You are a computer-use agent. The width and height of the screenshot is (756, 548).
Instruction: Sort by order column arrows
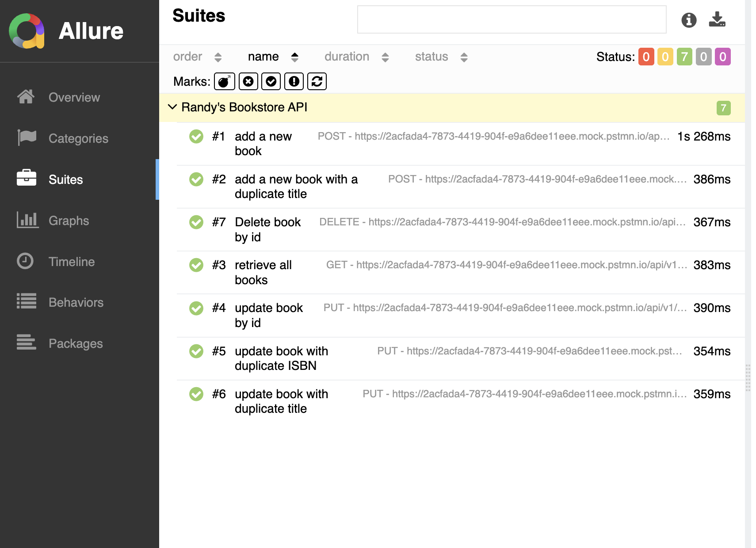(x=218, y=57)
